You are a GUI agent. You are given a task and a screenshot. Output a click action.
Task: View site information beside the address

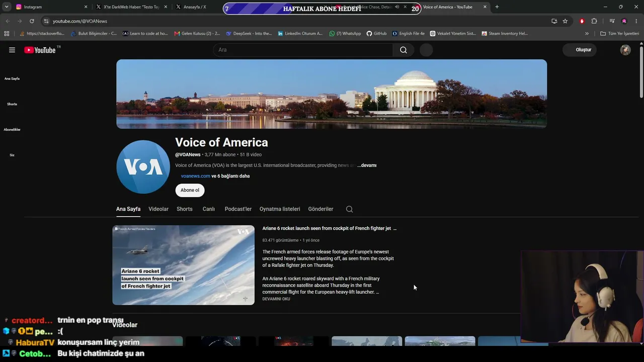tap(46, 21)
